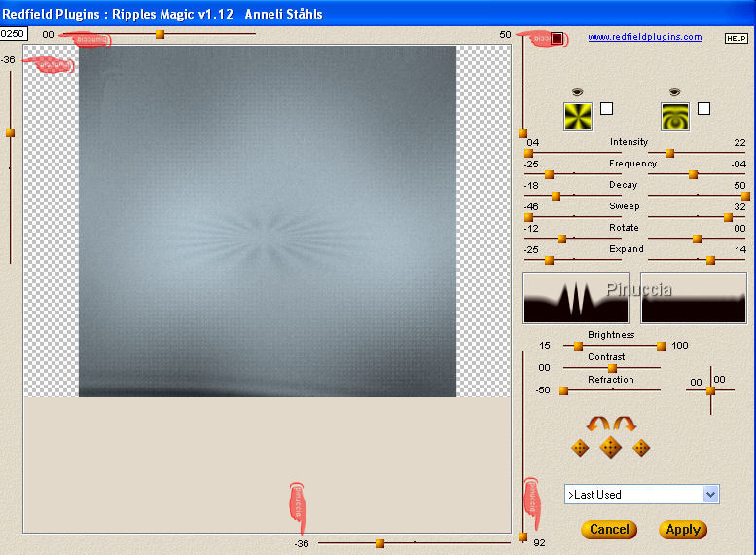756x555 pixels.
Task: Click the redo curved right arrow
Action: (x=625, y=424)
